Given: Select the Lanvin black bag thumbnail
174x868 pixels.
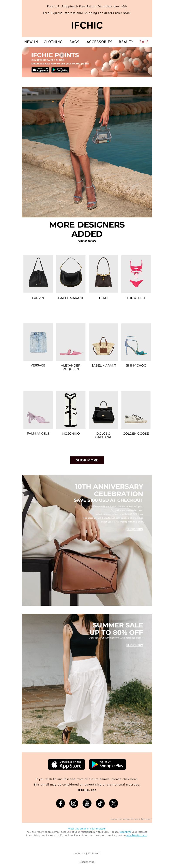Looking at the screenshot, I should click(38, 274).
